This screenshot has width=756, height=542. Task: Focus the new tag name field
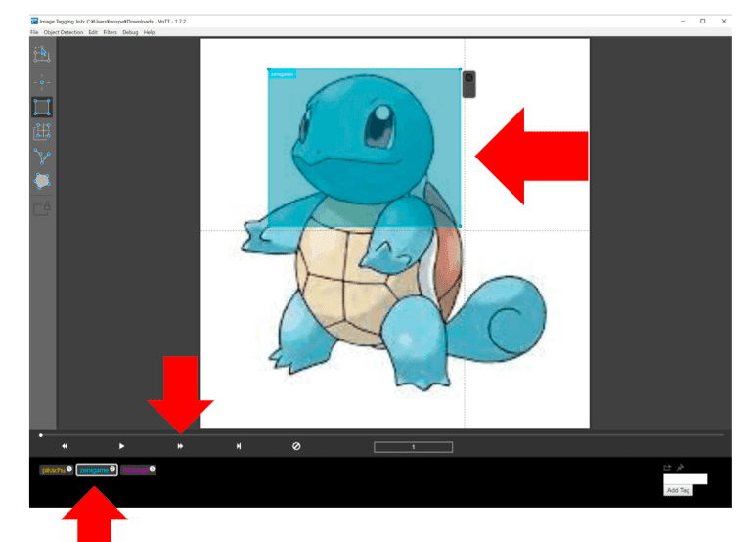[686, 478]
